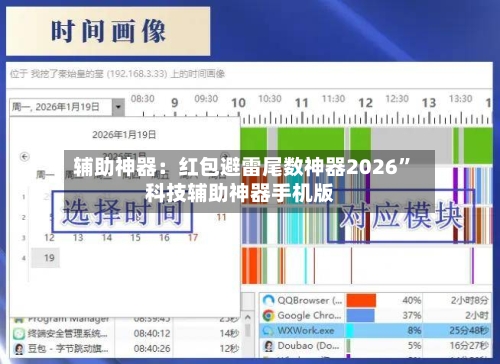Click the bold hour 12 ruler label
500x364 pixels.
365,103
